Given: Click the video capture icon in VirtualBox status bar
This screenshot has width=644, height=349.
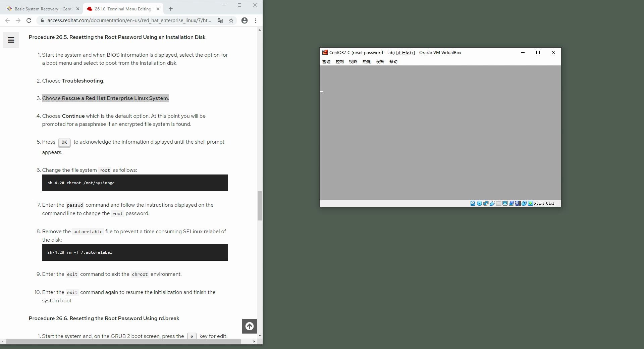Looking at the screenshot, I should [511, 203].
